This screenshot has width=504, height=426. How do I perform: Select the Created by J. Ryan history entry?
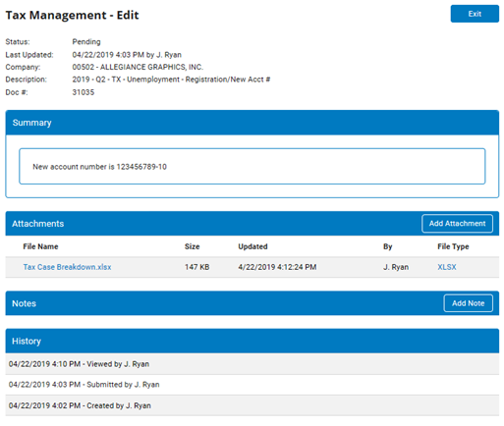pyautogui.click(x=252, y=405)
